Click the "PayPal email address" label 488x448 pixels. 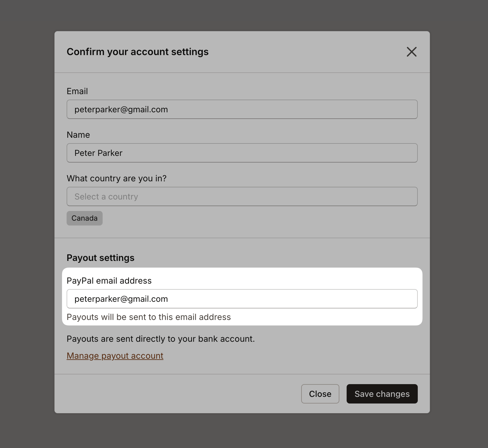click(x=109, y=281)
